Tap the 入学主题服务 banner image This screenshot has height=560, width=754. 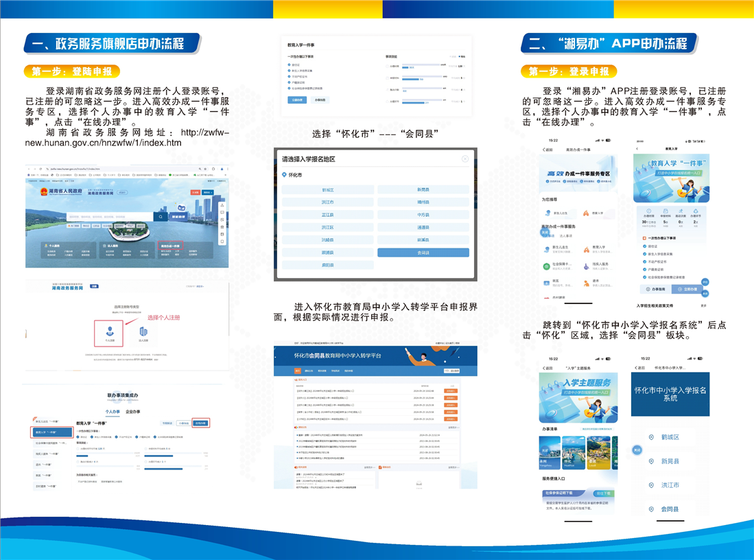[x=578, y=398]
